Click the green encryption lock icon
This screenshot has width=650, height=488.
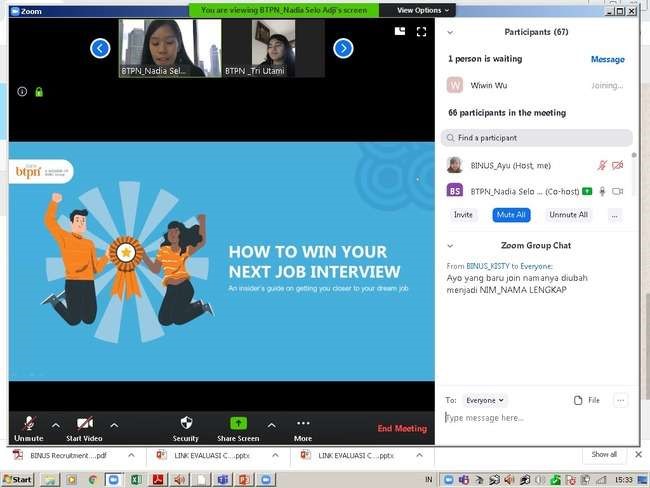pos(39,92)
